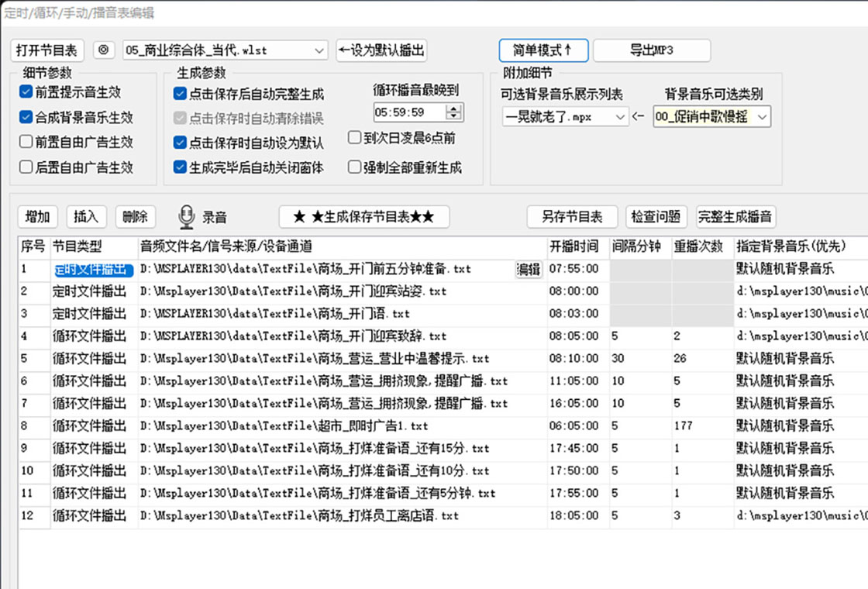Image resolution: width=868 pixels, height=589 pixels.
Task: Click arrow icon next to background music list
Action: [x=639, y=116]
